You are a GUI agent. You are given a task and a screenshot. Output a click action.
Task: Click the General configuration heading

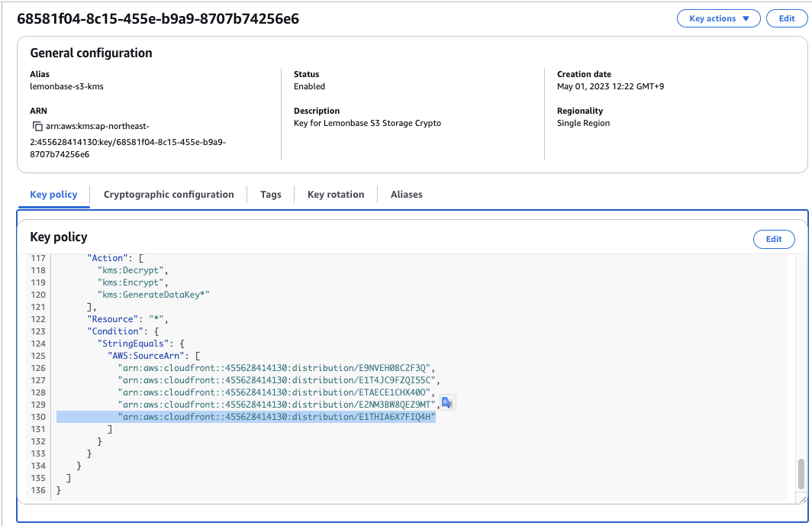(x=91, y=53)
